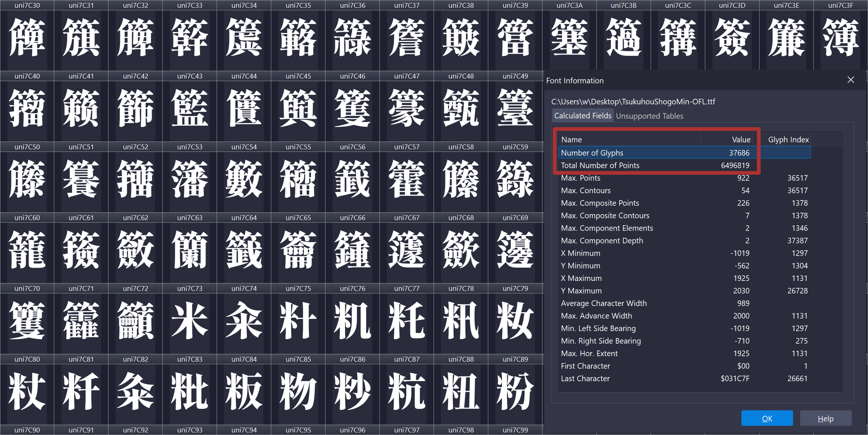This screenshot has width=868, height=435.
Task: Select the Min. Left Side Bearing row
Action: point(685,328)
